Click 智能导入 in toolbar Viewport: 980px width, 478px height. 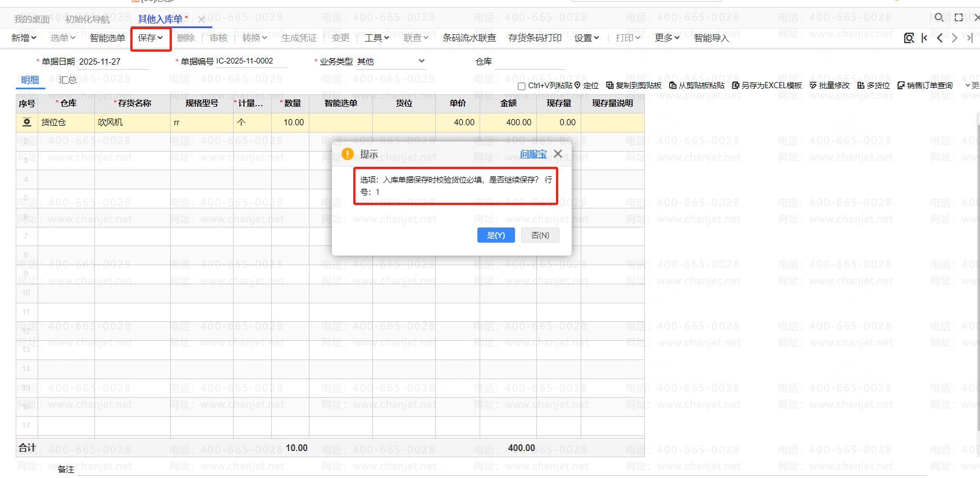[x=712, y=38]
